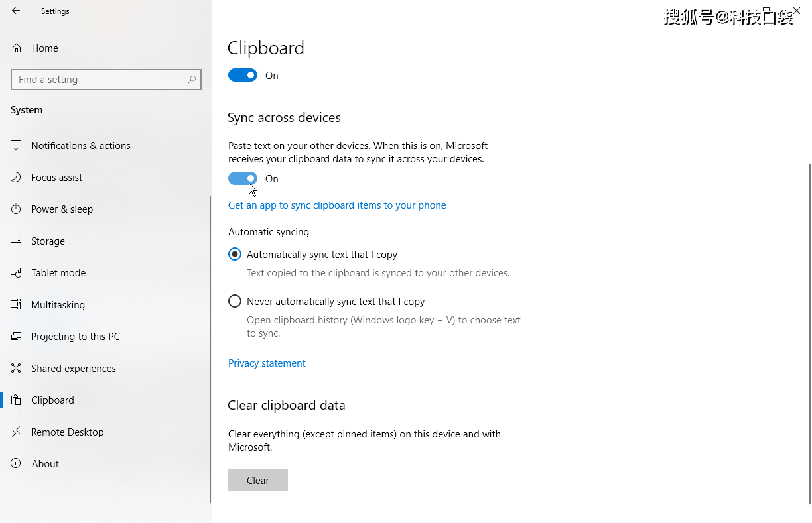Open Home via the house icon
This screenshot has width=812, height=523.
(x=17, y=48)
